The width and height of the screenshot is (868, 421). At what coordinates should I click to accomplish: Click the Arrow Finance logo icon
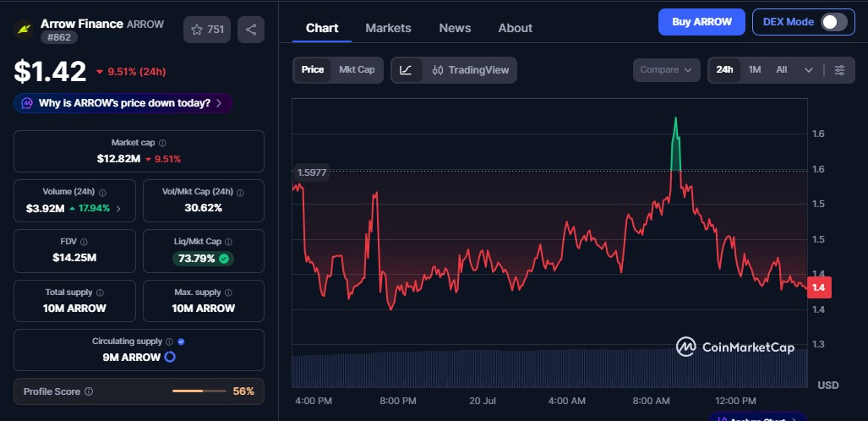[x=24, y=30]
